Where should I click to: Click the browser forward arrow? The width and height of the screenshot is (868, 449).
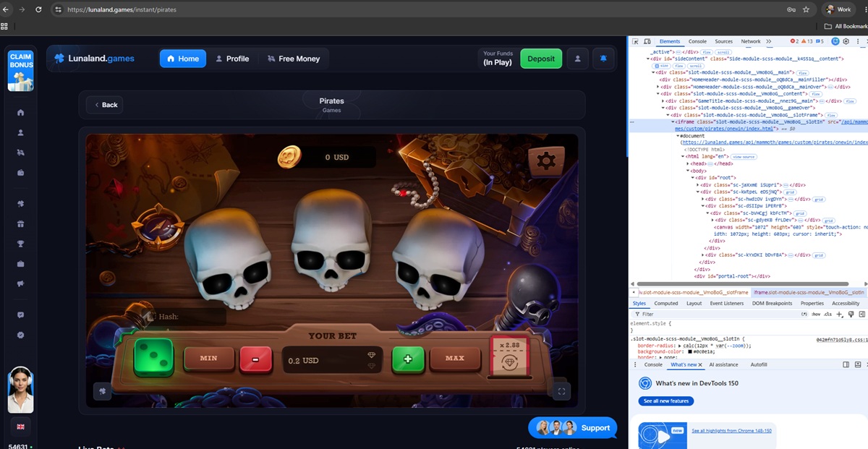pos(22,9)
